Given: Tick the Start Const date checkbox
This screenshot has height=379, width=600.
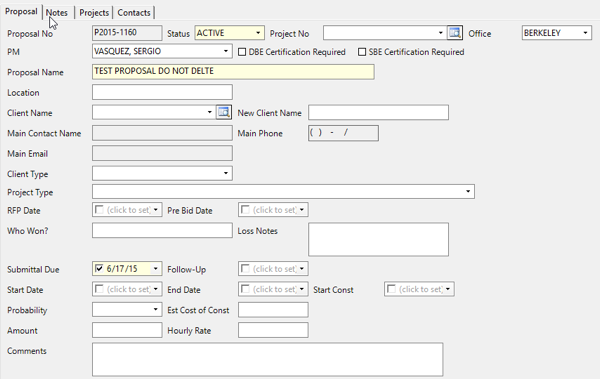Looking at the screenshot, I should coord(391,289).
